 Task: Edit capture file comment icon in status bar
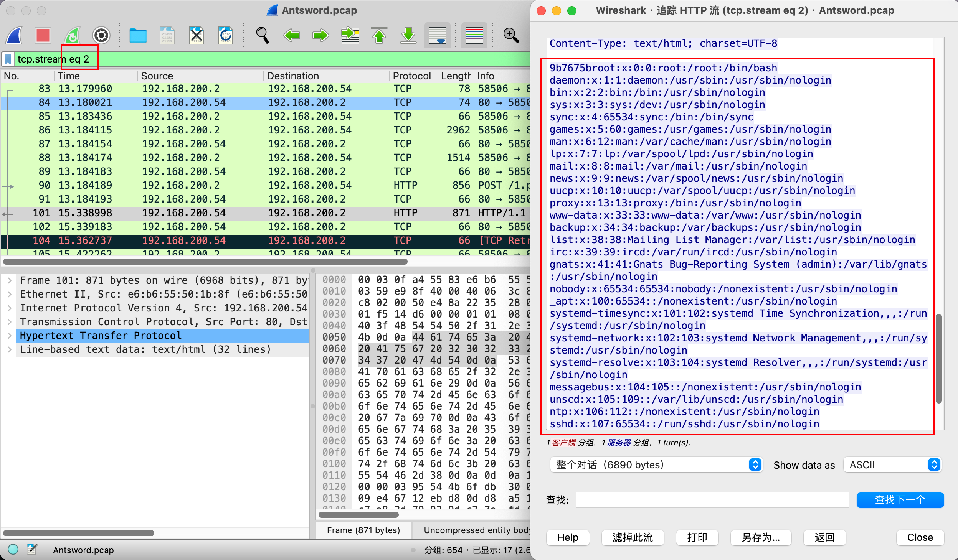click(x=32, y=549)
